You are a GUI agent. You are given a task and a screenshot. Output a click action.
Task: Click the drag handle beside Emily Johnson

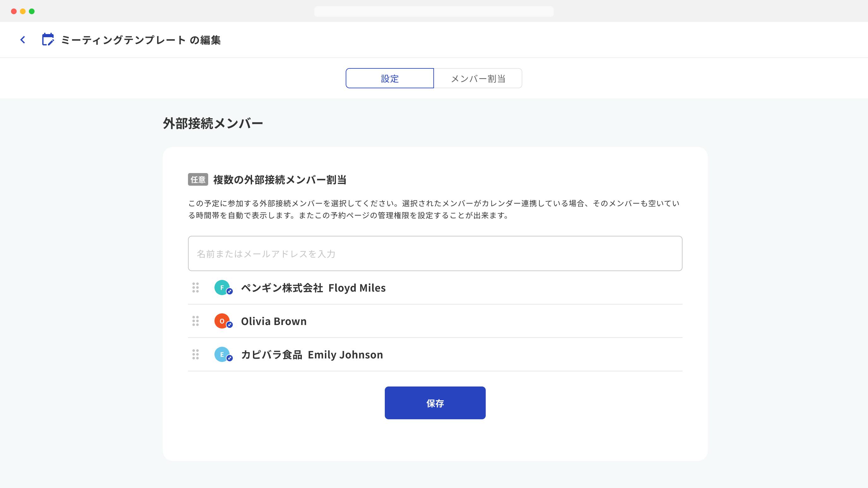click(x=196, y=354)
